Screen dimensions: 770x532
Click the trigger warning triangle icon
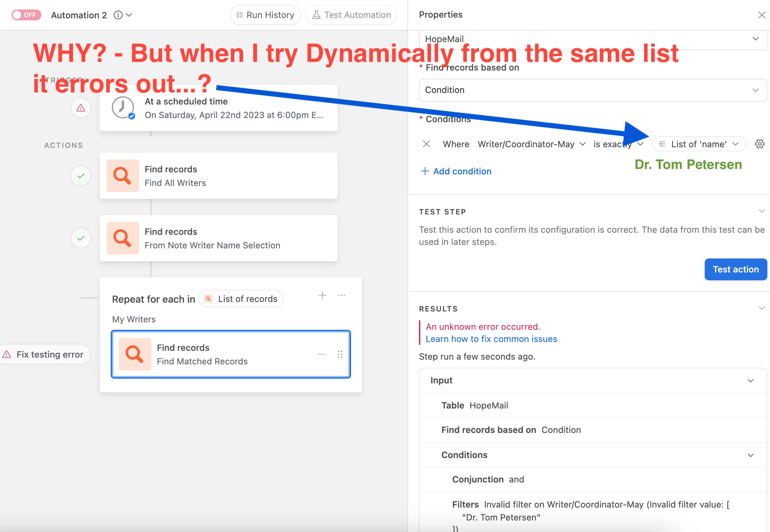(x=81, y=108)
